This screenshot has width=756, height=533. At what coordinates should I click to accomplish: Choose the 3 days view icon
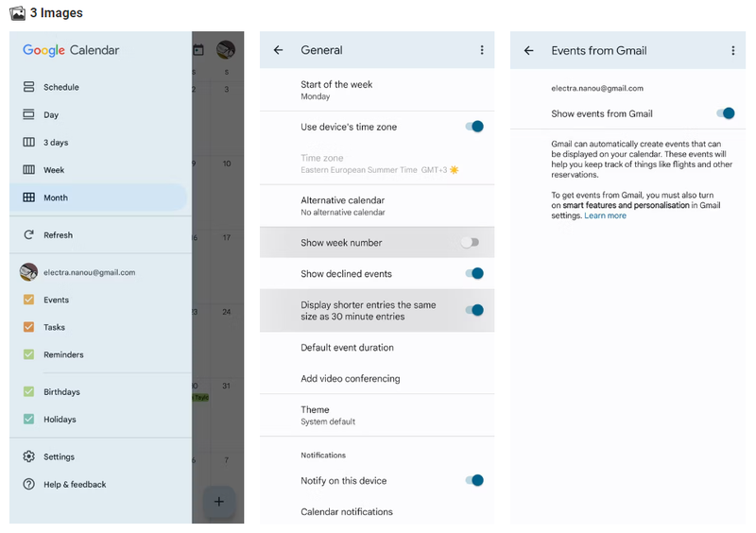pos(29,142)
